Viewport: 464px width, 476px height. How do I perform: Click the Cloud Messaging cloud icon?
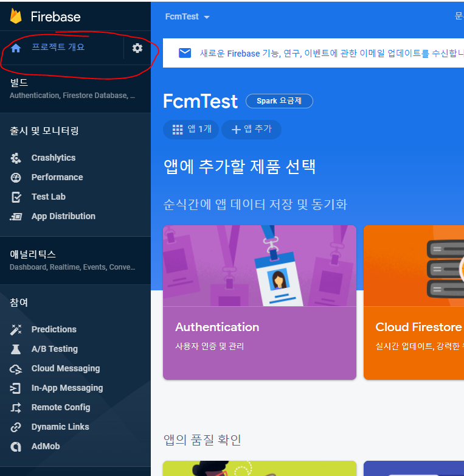click(x=16, y=369)
